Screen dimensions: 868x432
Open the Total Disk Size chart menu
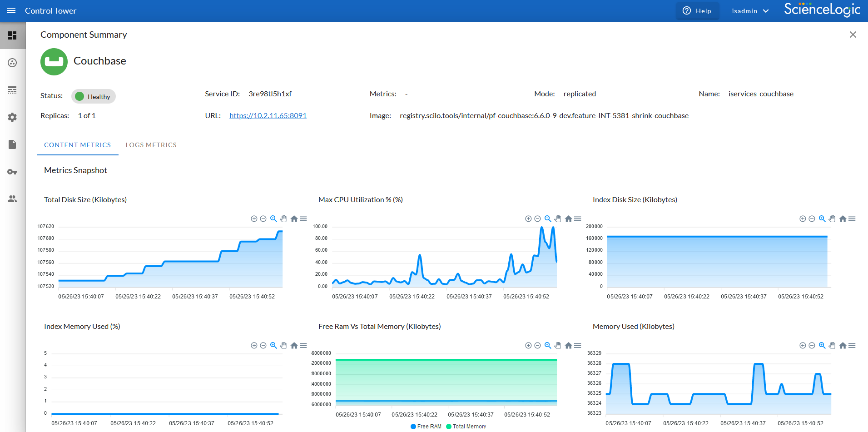303,219
